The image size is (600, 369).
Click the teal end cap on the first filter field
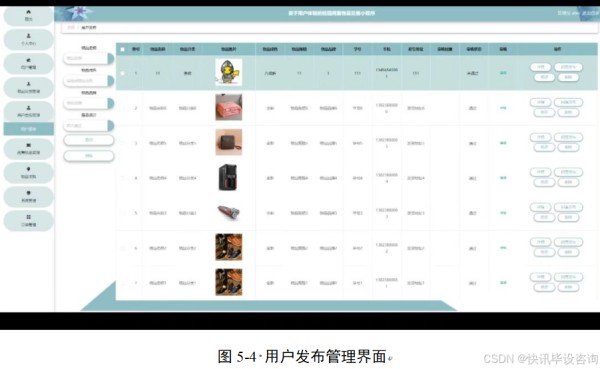pos(111,59)
